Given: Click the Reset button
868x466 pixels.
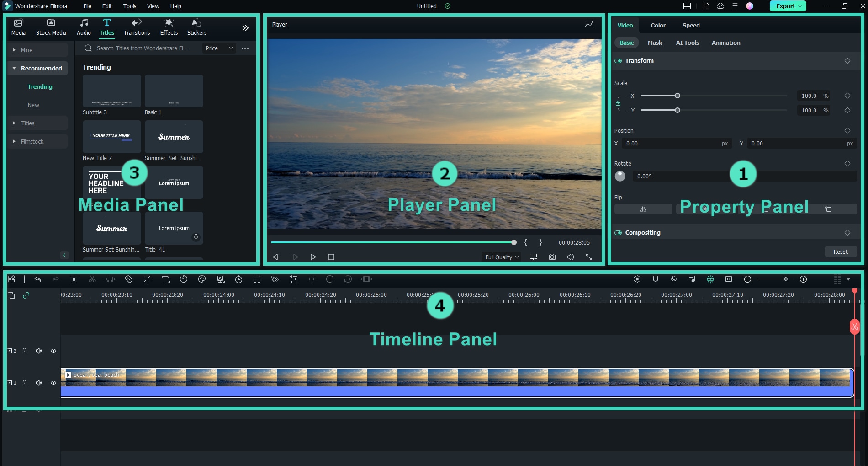Looking at the screenshot, I should click(x=840, y=252).
